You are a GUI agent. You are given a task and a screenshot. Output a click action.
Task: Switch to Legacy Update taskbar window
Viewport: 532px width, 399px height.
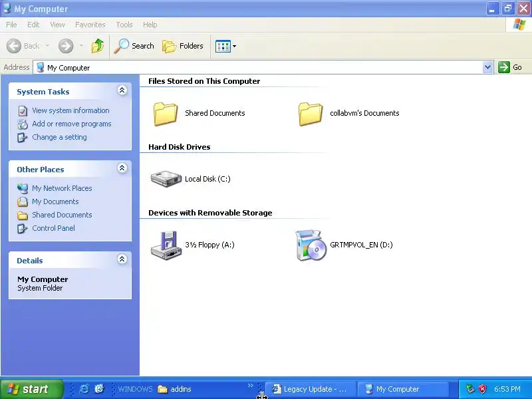(311, 389)
